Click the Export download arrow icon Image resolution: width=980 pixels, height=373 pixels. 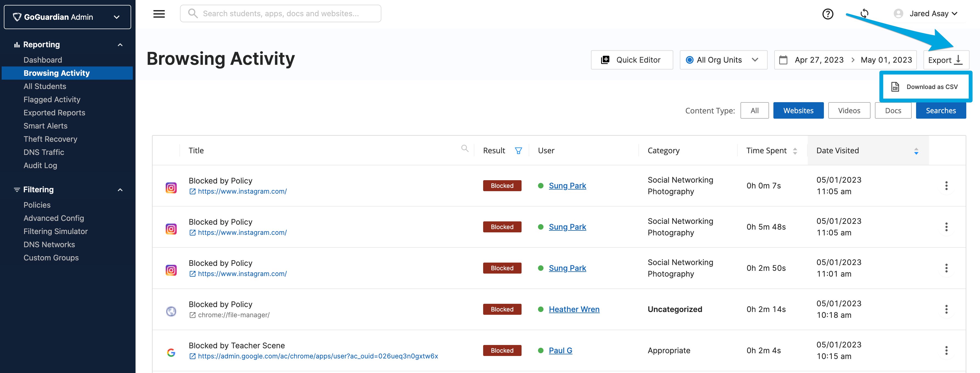pos(959,60)
